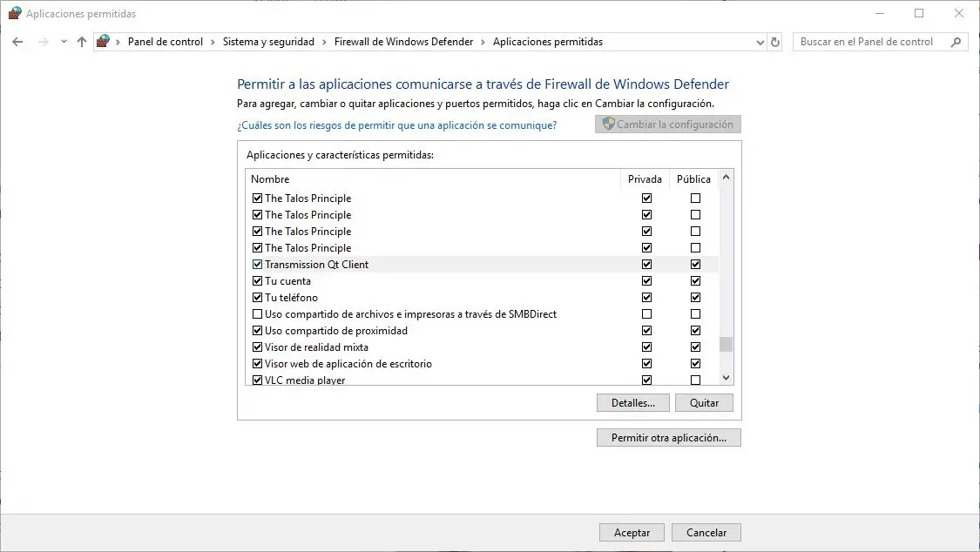Refresh the address bar location
Viewport: 980px width, 552px height.
[776, 42]
